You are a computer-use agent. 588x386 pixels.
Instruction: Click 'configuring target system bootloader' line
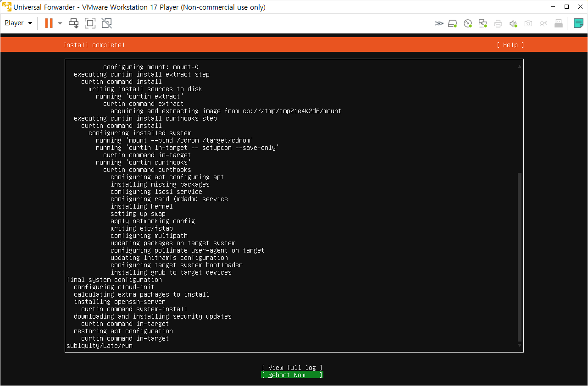(177, 265)
